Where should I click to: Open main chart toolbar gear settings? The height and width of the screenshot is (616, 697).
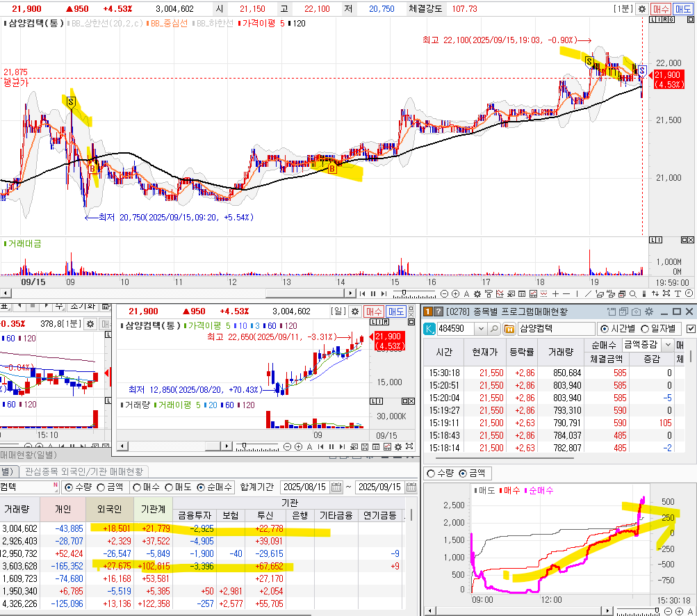477,293
